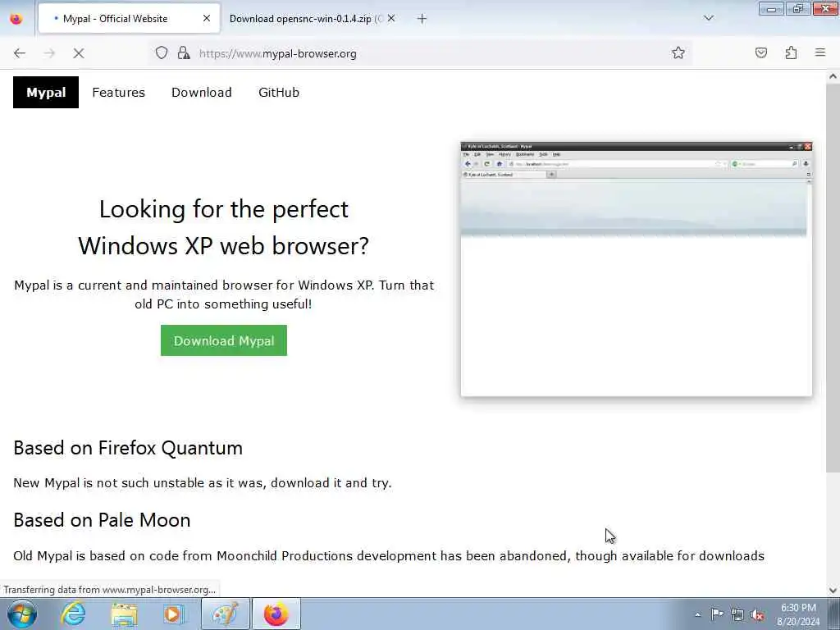Click the muted volume tray icon
This screenshot has width=840, height=630.
757,614
